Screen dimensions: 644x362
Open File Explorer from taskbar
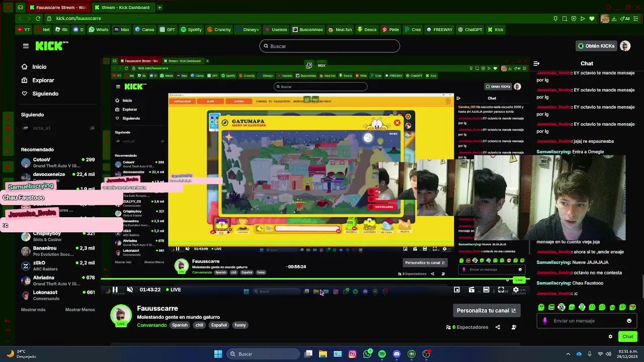click(323, 354)
